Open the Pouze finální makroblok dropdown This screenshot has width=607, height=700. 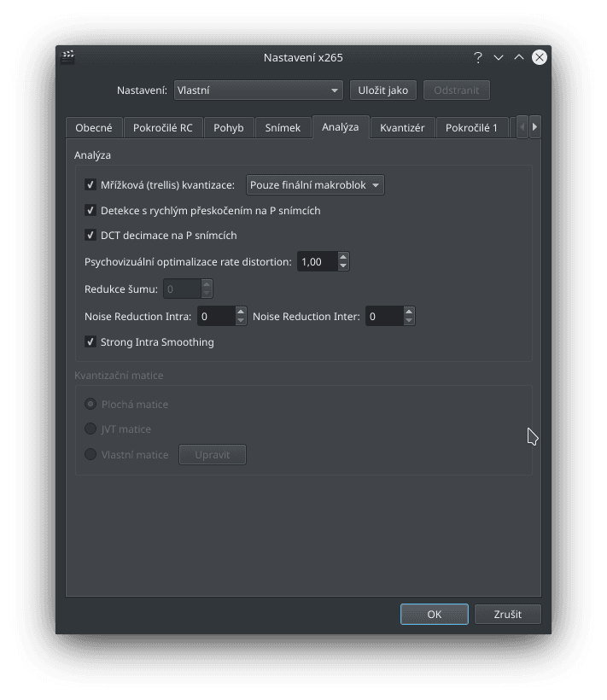[x=315, y=184]
